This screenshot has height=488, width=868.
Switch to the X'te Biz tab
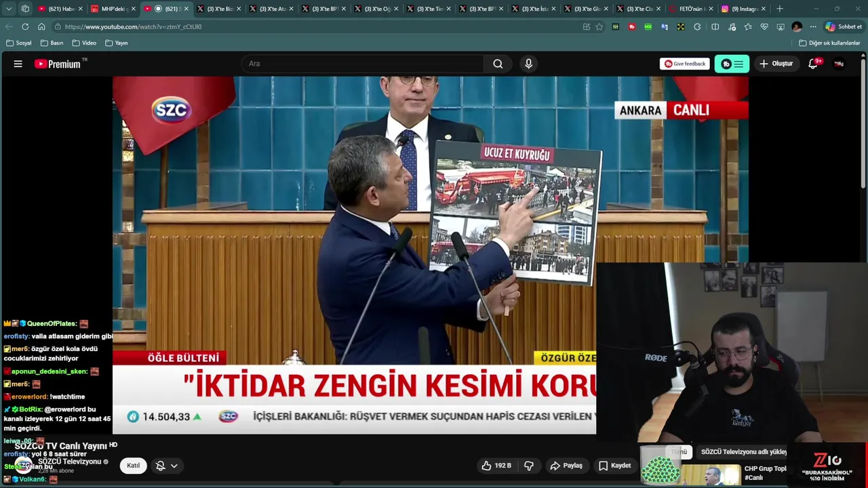click(x=218, y=9)
